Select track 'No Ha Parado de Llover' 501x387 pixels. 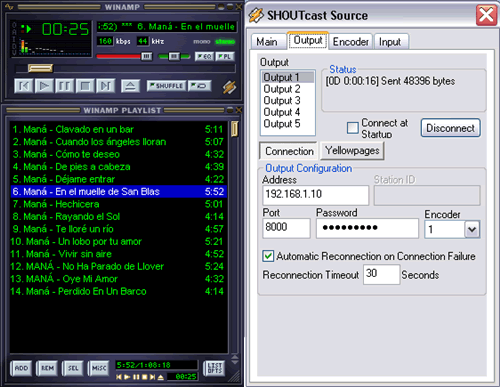point(118,266)
